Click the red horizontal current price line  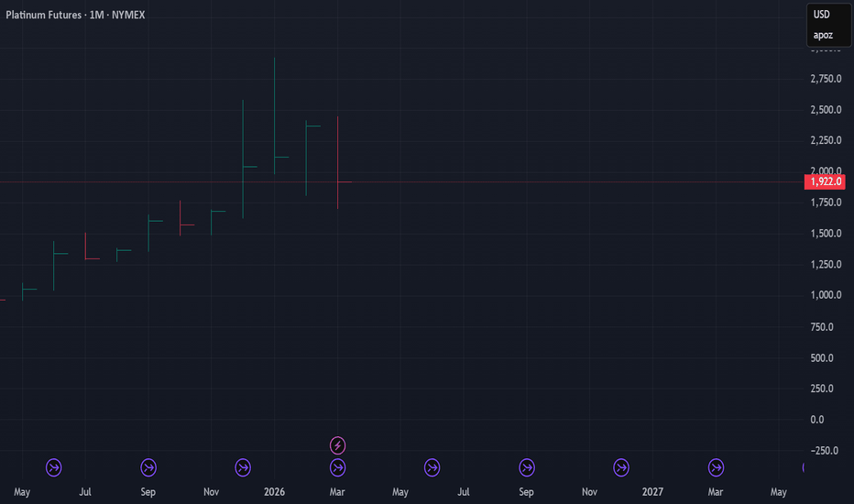402,181
